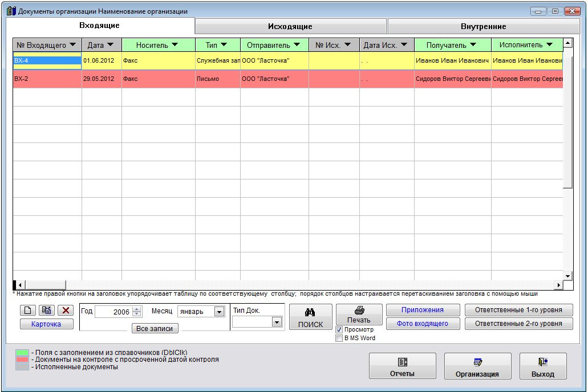The image size is (588, 392).
Task: Click Сидоров Виктор Сергеевич in Исполнитель column
Action: [x=527, y=79]
